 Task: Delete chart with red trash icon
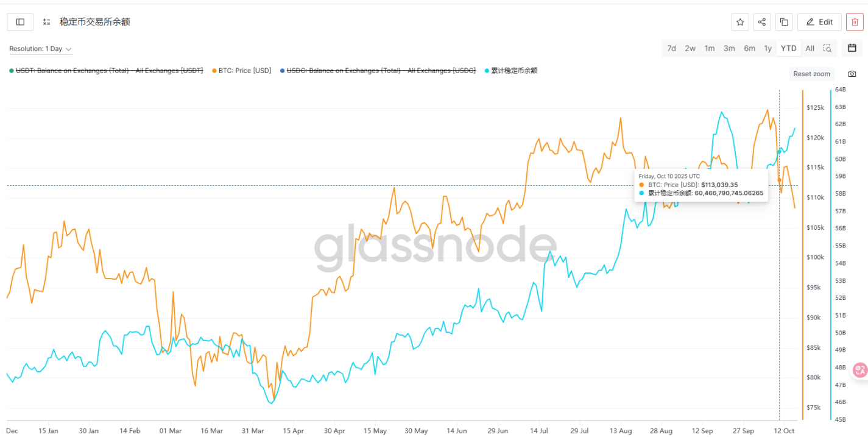pyautogui.click(x=855, y=22)
